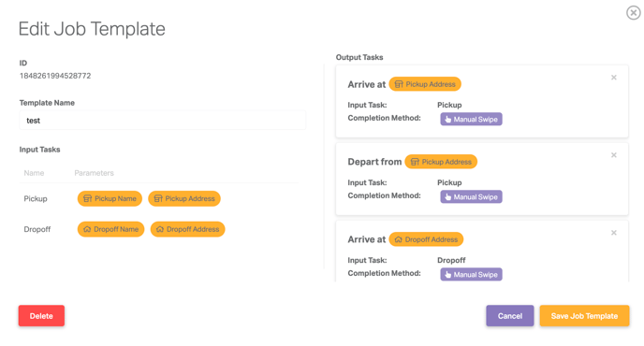Remove the first Arrive at Pickup Address task
Image resolution: width=644 pixels, height=346 pixels.
[614, 78]
